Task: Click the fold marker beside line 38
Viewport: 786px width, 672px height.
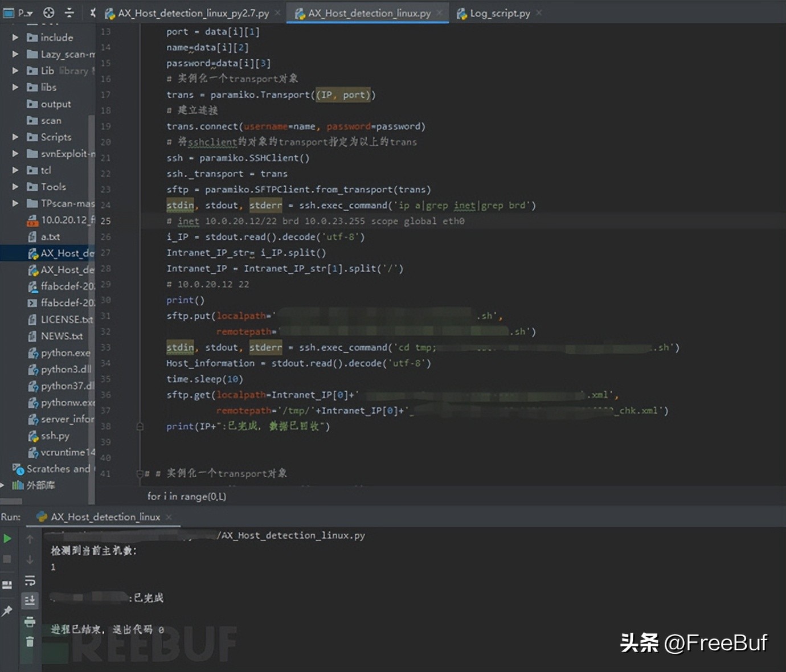Action: click(140, 427)
